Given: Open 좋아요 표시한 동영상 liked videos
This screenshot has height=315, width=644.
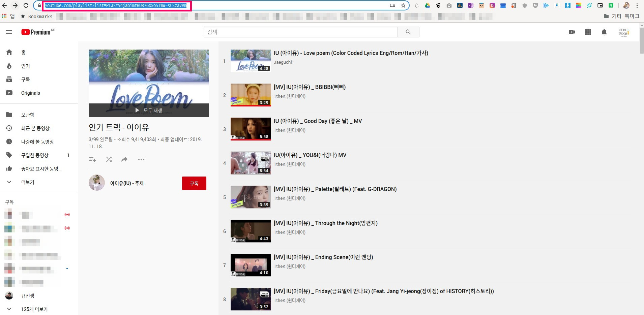Looking at the screenshot, I should 39,168.
